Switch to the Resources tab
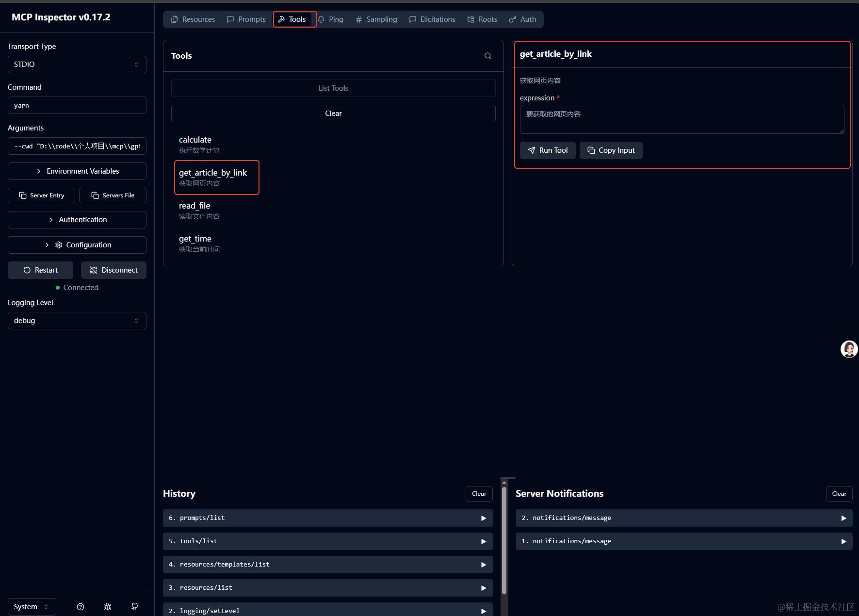859x616 pixels. tap(193, 19)
